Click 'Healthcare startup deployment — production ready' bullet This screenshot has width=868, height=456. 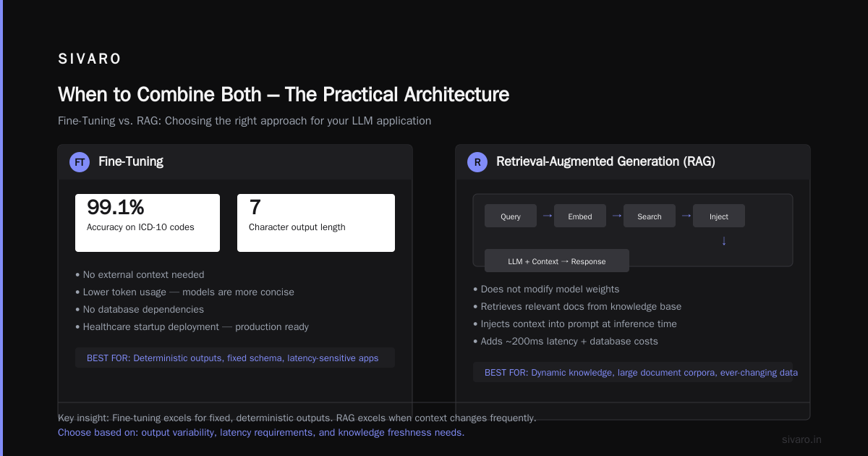click(x=192, y=327)
